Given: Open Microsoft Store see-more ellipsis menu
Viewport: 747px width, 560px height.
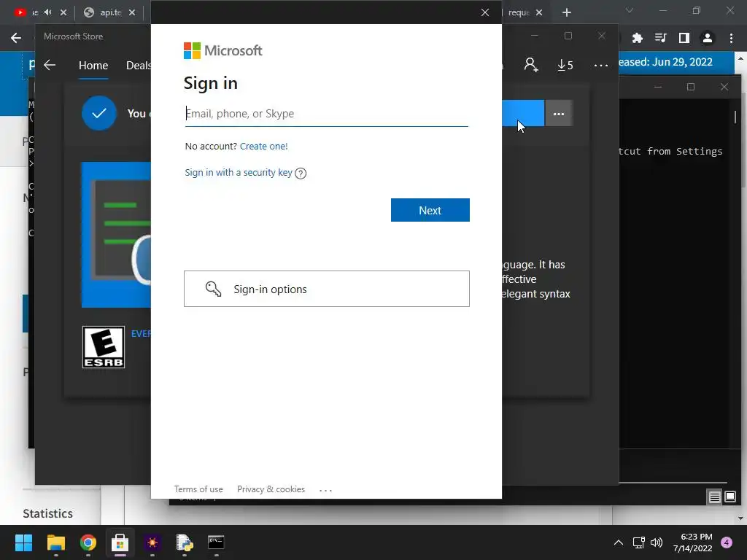Looking at the screenshot, I should coord(601,65).
